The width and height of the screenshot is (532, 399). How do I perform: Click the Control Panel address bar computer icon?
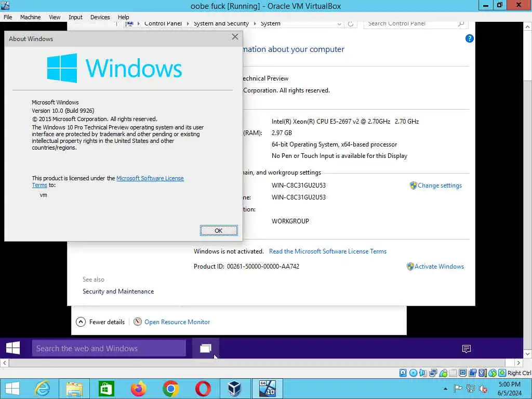pyautogui.click(x=129, y=24)
